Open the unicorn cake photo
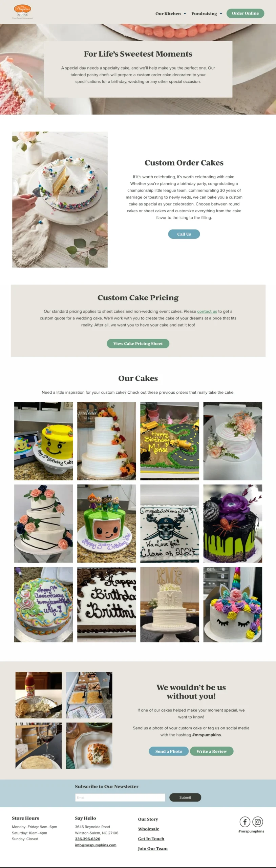Image resolution: width=276 pixels, height=868 pixels. point(233,604)
